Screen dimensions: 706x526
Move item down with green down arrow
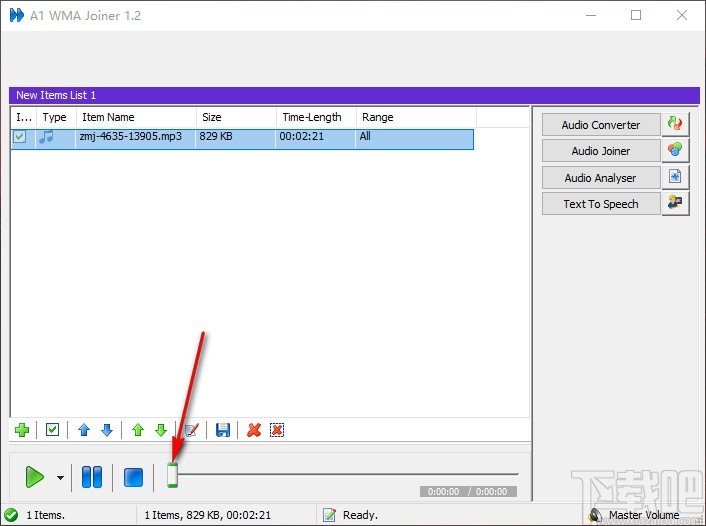[161, 430]
